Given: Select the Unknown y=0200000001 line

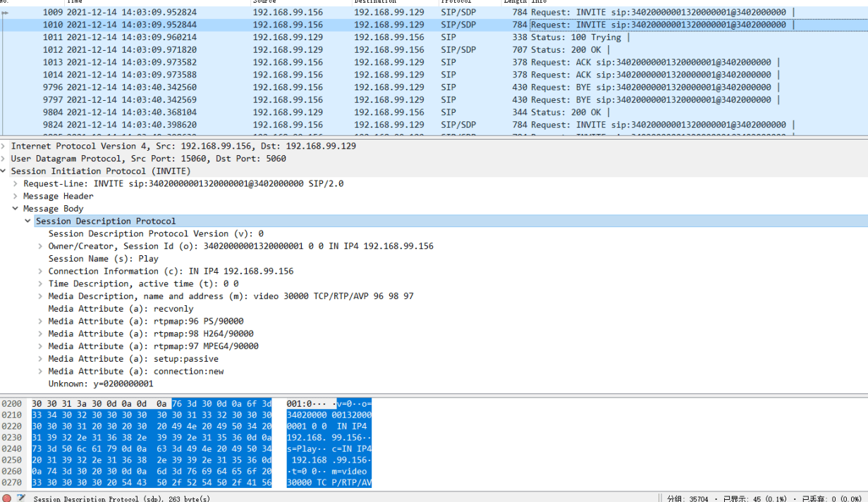Looking at the screenshot, I should coord(100,384).
